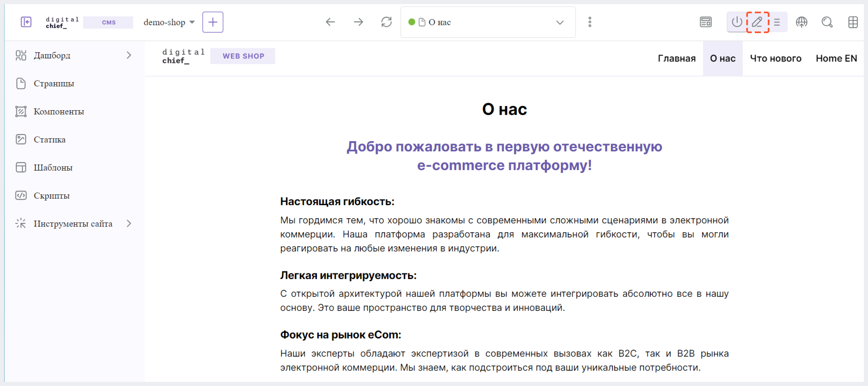Click the paragraph starting 'С открытой архитектурой'
This screenshot has width=868, height=386.
pyautogui.click(x=504, y=300)
